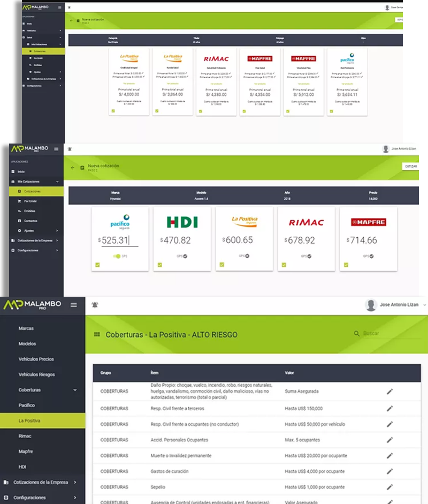Screen dimensions: 428x504
Task: Click the La Positiva logo priced 600.65
Action: [x=244, y=221]
